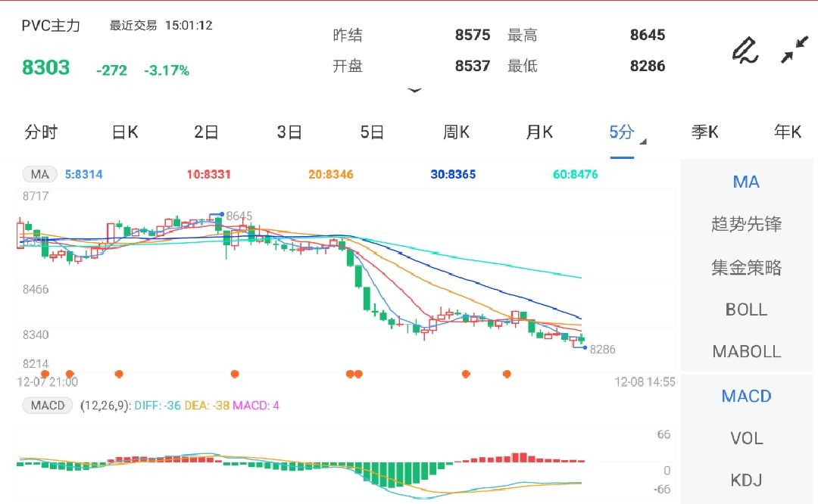
Task: Click the 12-07 21:00 start time label
Action: point(48,382)
